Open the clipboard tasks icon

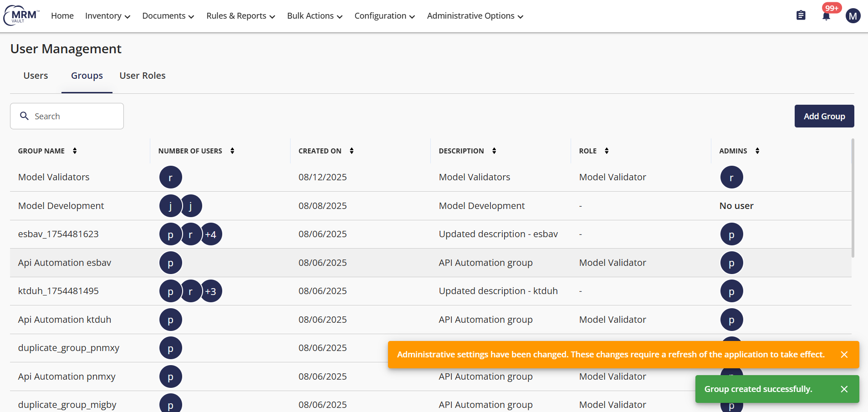tap(801, 15)
